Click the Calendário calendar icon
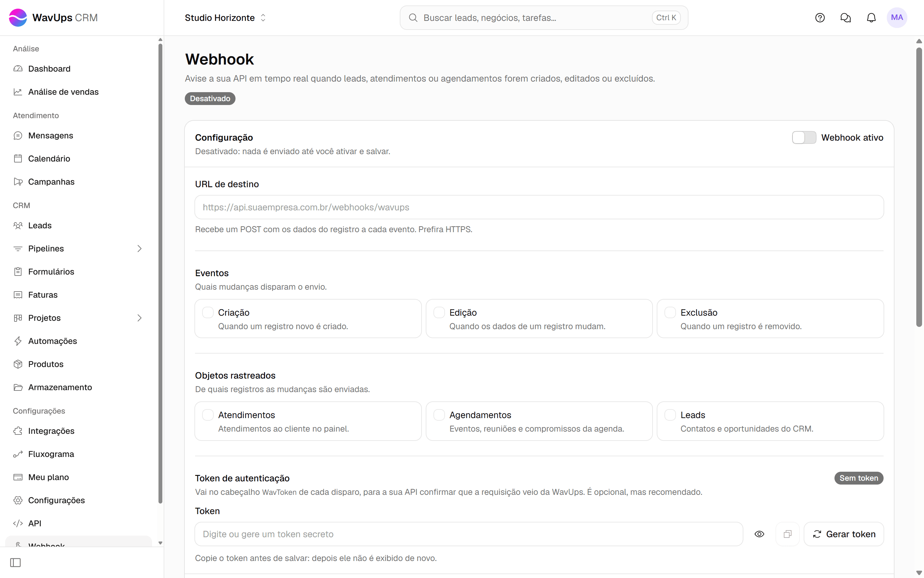Viewport: 924px width, 578px height. [x=18, y=159]
